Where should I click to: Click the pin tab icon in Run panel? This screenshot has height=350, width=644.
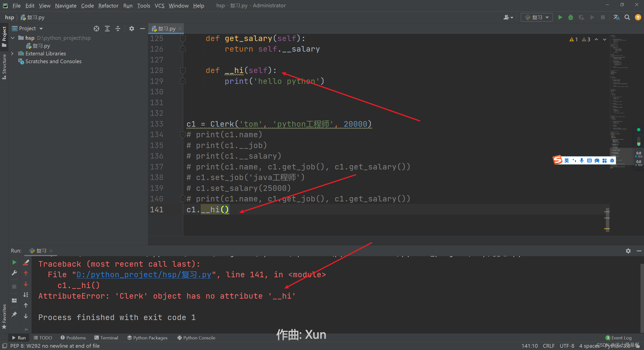point(14,314)
